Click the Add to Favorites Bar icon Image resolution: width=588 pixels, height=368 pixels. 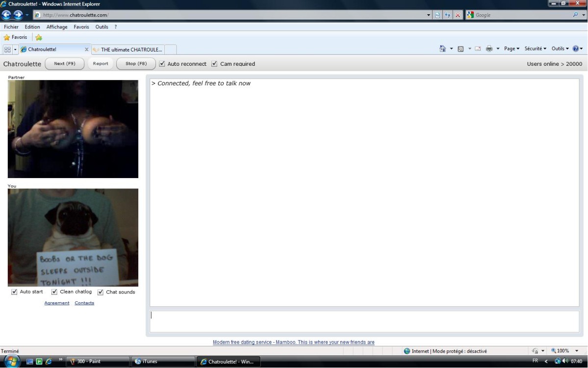click(x=39, y=37)
